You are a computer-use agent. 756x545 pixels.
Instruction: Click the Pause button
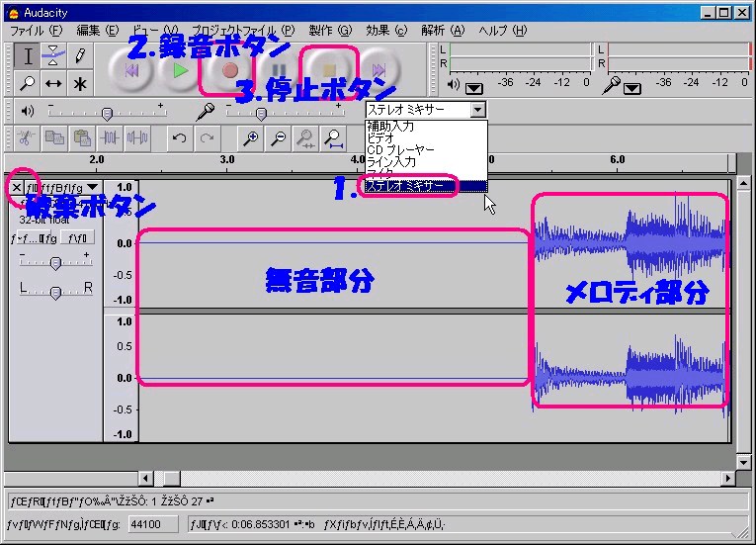click(x=280, y=71)
